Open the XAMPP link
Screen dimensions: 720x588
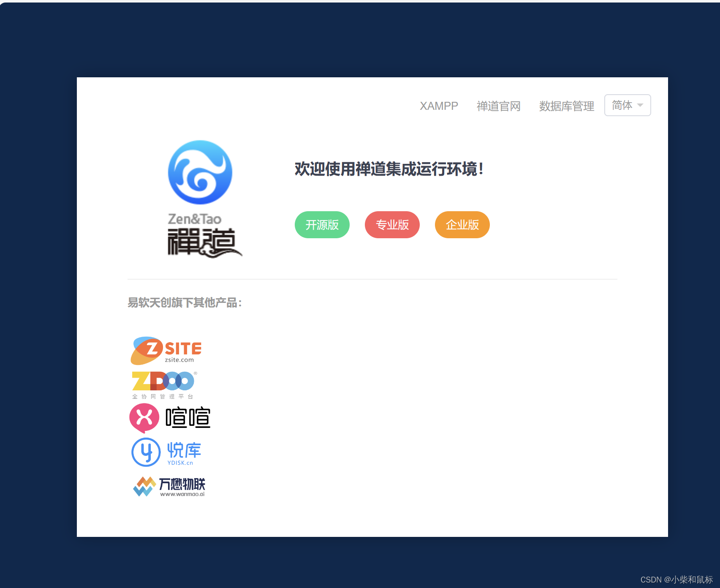coord(439,106)
